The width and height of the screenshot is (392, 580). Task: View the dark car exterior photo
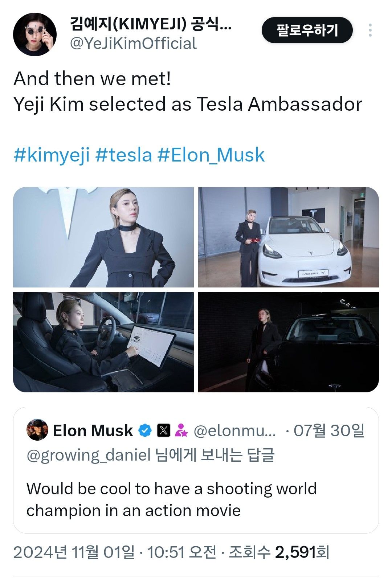(289, 342)
